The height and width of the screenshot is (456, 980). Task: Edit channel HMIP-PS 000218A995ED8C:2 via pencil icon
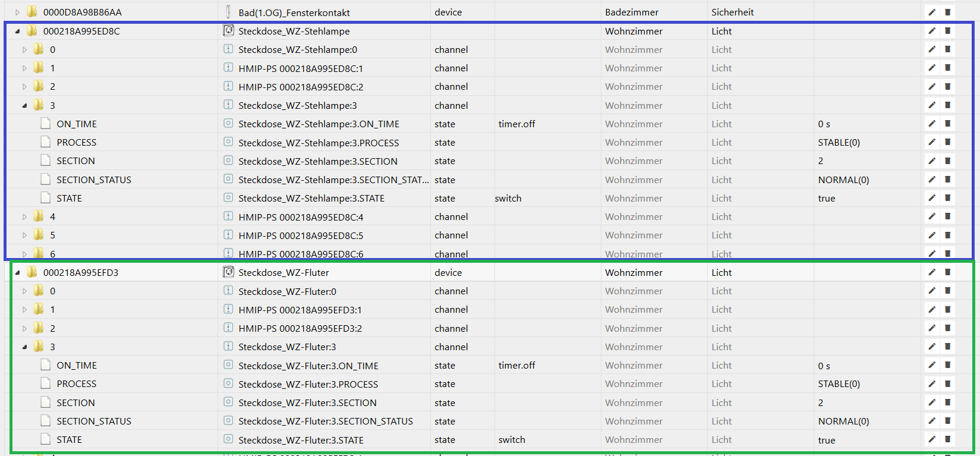[x=932, y=86]
